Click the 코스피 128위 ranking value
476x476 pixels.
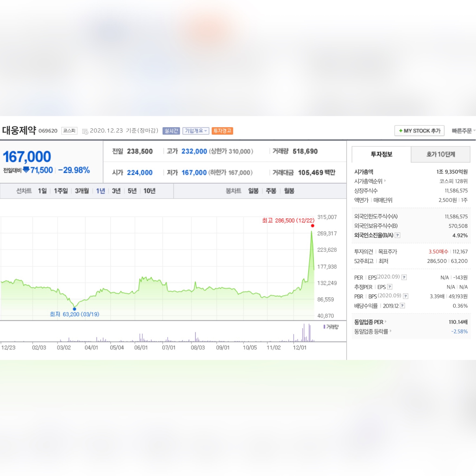453,181
